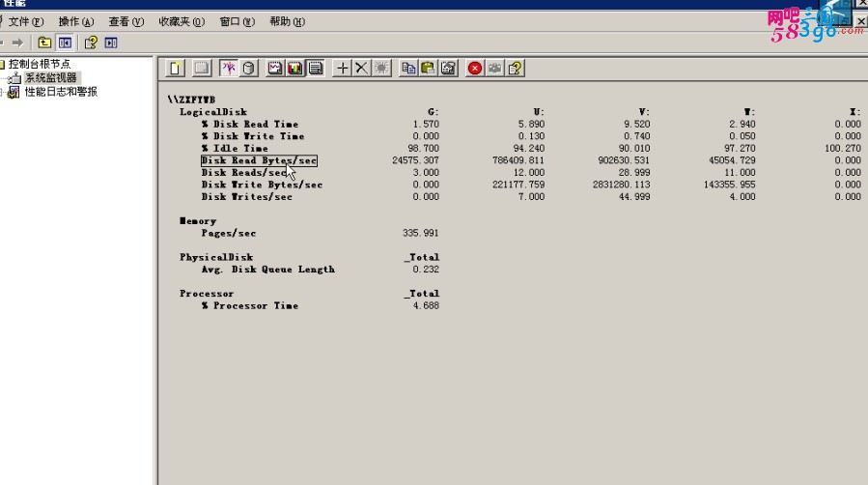Click the V: instance column header
The image size is (868, 485).
coord(644,112)
